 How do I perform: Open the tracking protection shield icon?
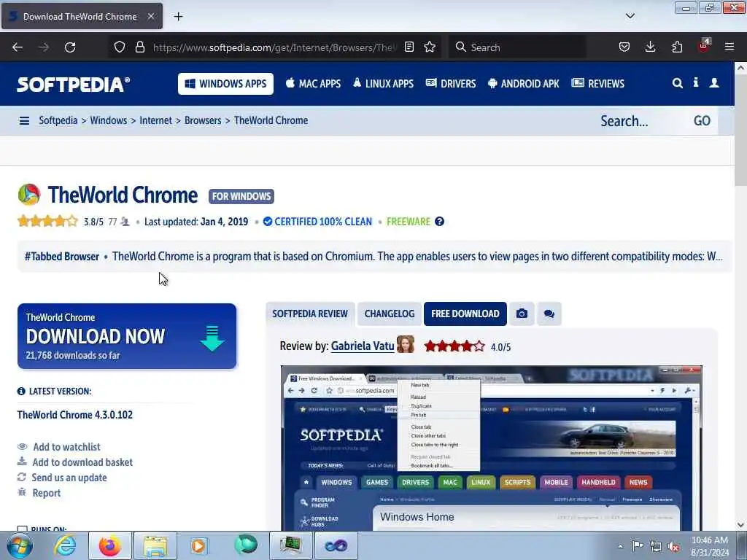(x=120, y=47)
